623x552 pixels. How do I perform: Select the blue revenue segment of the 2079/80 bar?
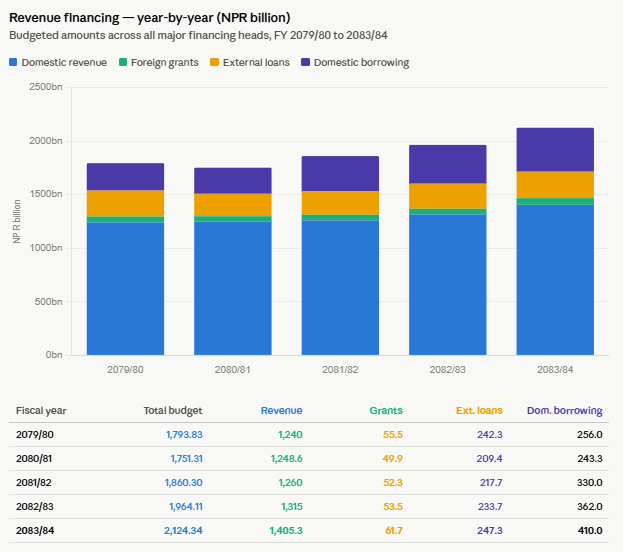126,289
